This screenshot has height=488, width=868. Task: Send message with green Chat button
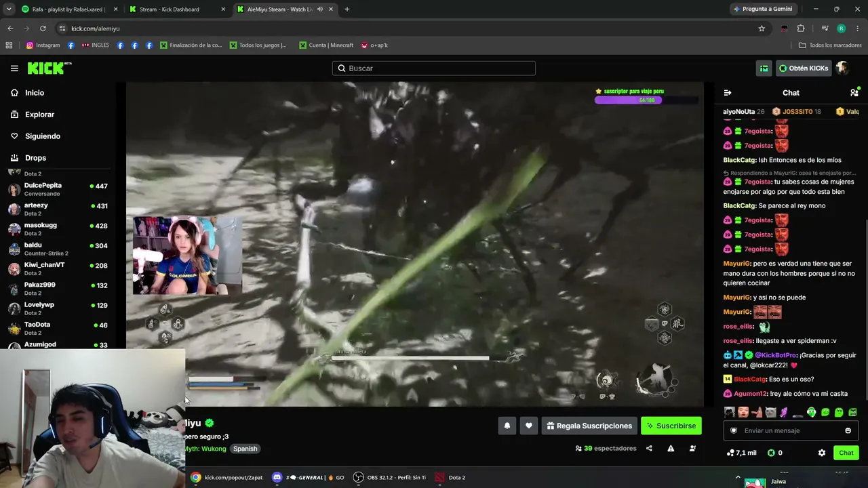tap(846, 453)
